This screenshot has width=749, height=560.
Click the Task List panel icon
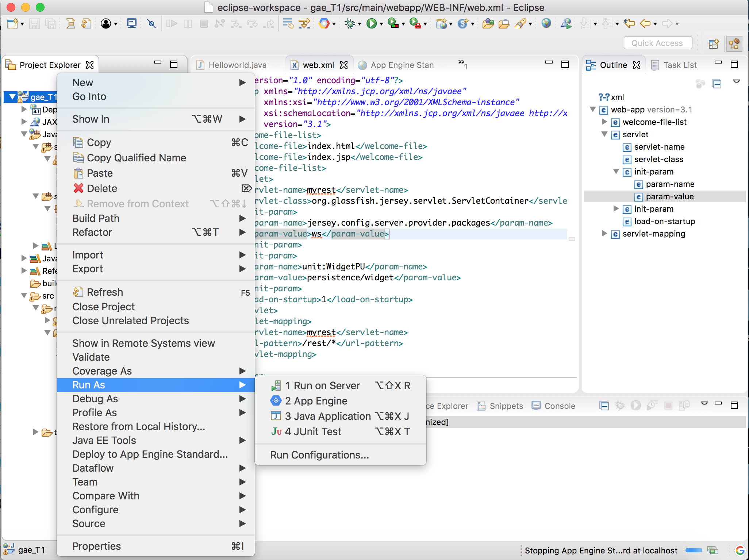tap(654, 64)
